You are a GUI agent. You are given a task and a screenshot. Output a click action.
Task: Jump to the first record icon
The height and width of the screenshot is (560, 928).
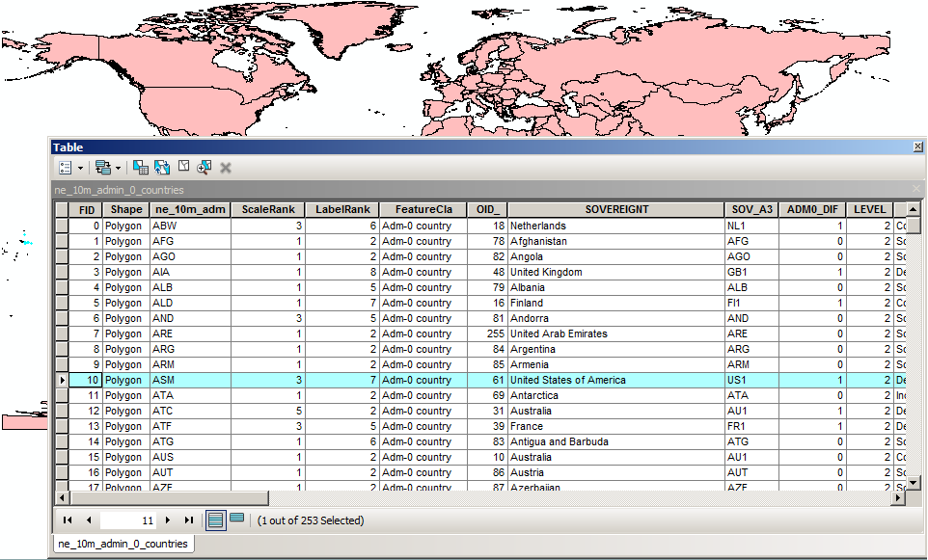67,520
